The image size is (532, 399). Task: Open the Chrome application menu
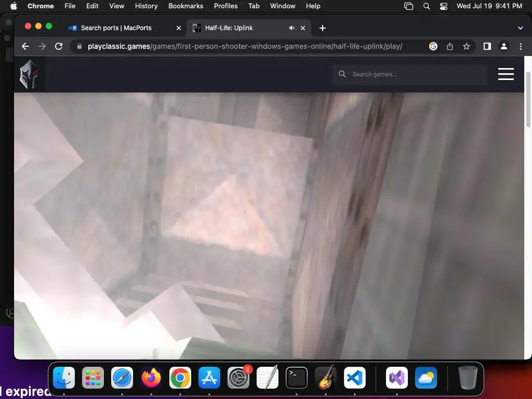41,6
